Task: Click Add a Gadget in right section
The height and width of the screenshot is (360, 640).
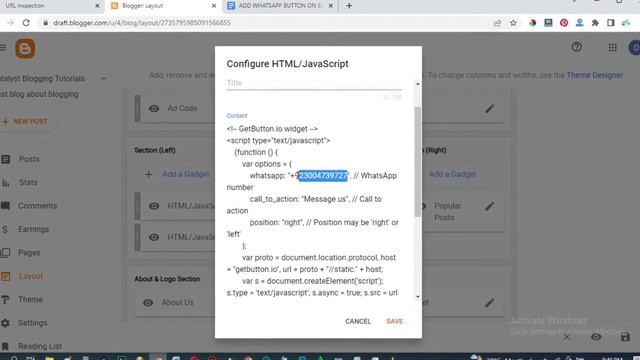Action: click(x=452, y=174)
